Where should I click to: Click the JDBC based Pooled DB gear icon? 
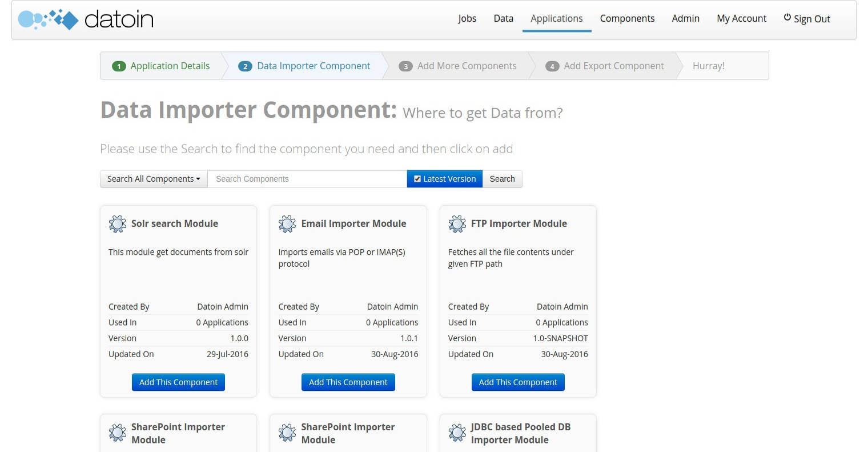(457, 433)
